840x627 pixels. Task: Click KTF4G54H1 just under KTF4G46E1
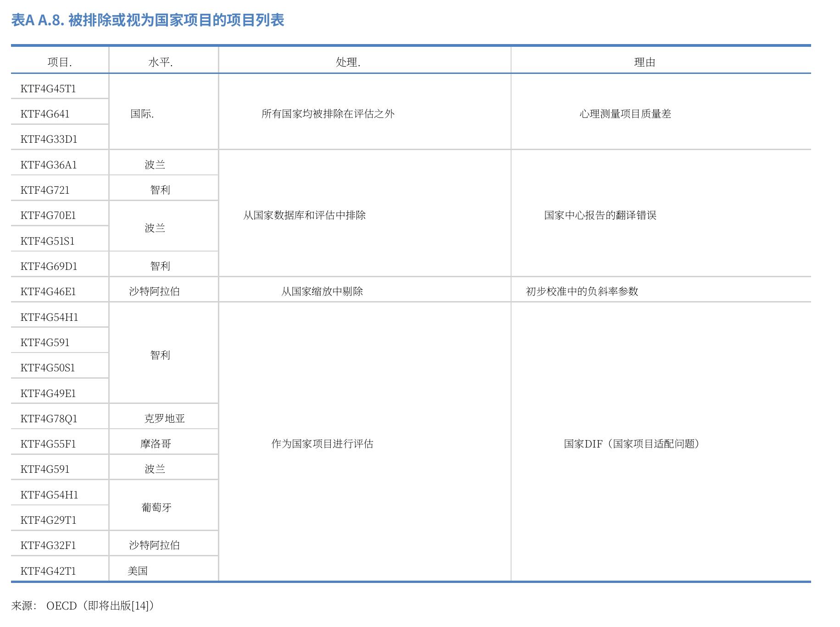click(x=50, y=317)
